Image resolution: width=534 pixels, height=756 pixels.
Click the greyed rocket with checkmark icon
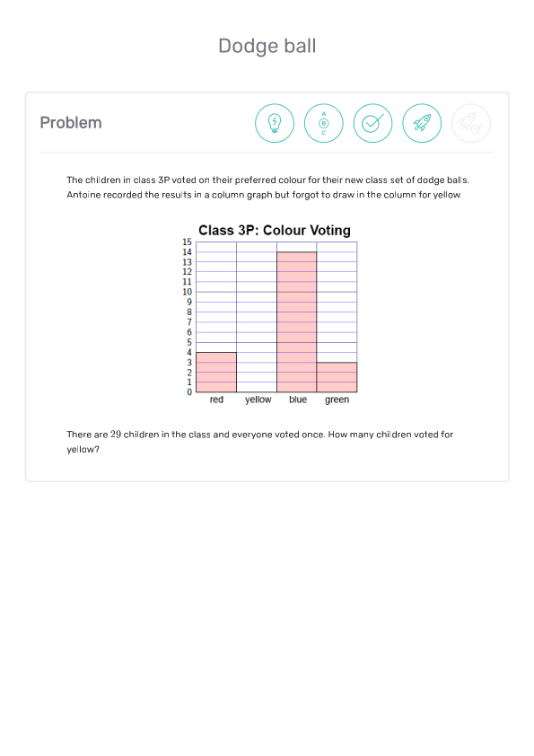tap(471, 123)
